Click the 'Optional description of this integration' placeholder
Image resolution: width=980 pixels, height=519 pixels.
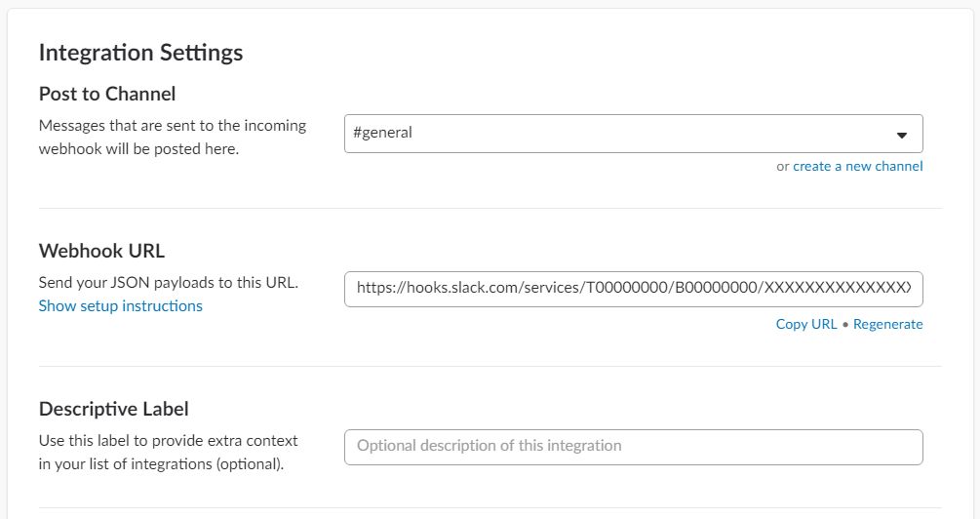click(x=489, y=446)
